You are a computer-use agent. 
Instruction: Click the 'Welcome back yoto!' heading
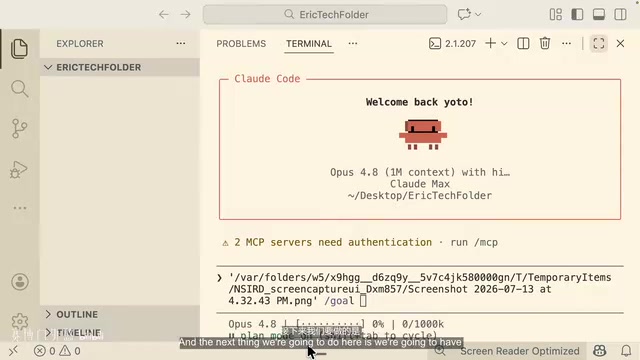pyautogui.click(x=420, y=102)
